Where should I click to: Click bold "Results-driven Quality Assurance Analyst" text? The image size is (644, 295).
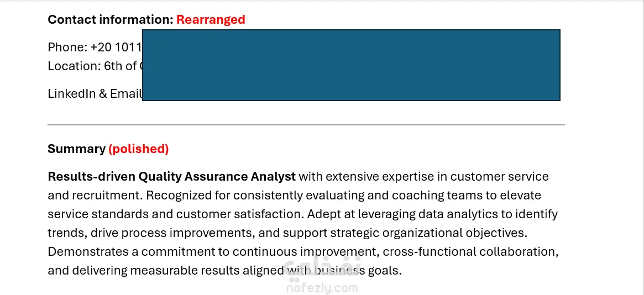[171, 177]
